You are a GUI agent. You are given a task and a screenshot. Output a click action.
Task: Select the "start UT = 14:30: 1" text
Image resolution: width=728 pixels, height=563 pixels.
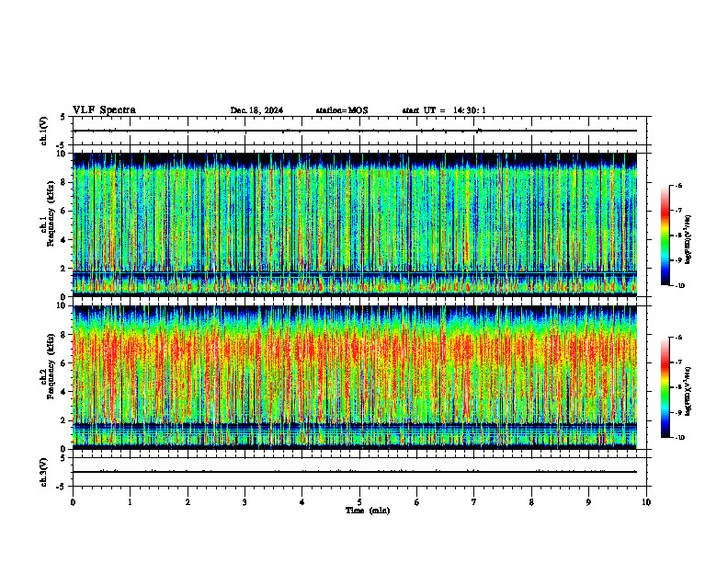(x=444, y=110)
